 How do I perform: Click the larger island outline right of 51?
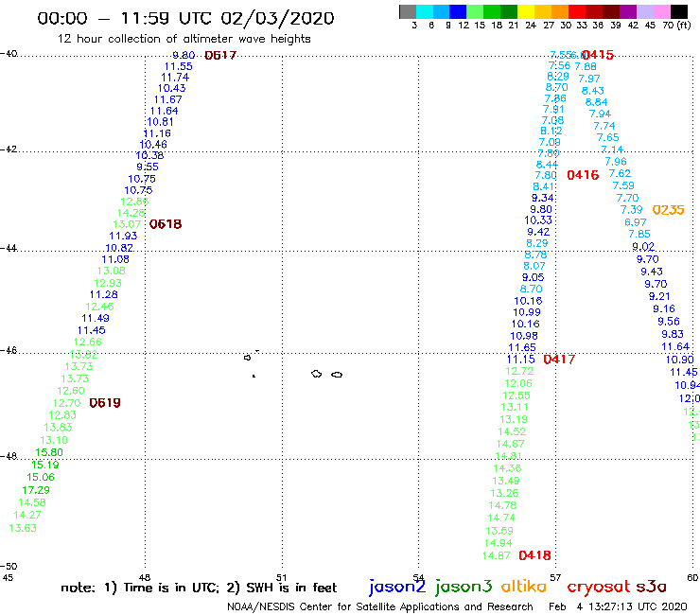[x=317, y=374]
